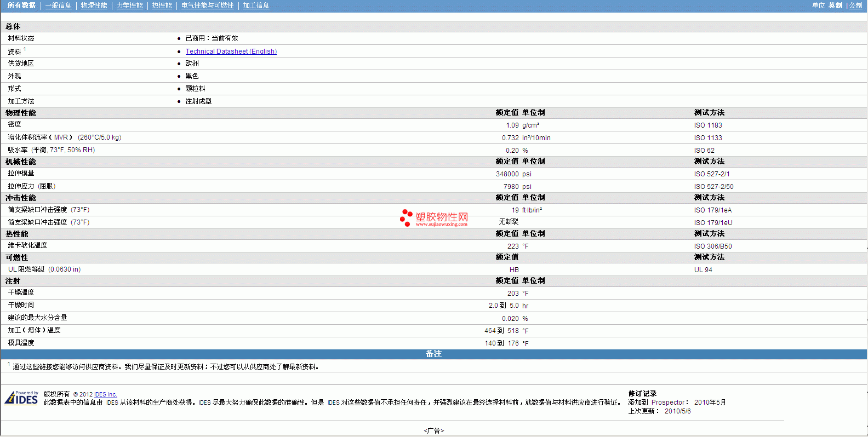Screen dimensions: 868x437
Task: Click the 材料状态 row label
Action: [x=21, y=38]
